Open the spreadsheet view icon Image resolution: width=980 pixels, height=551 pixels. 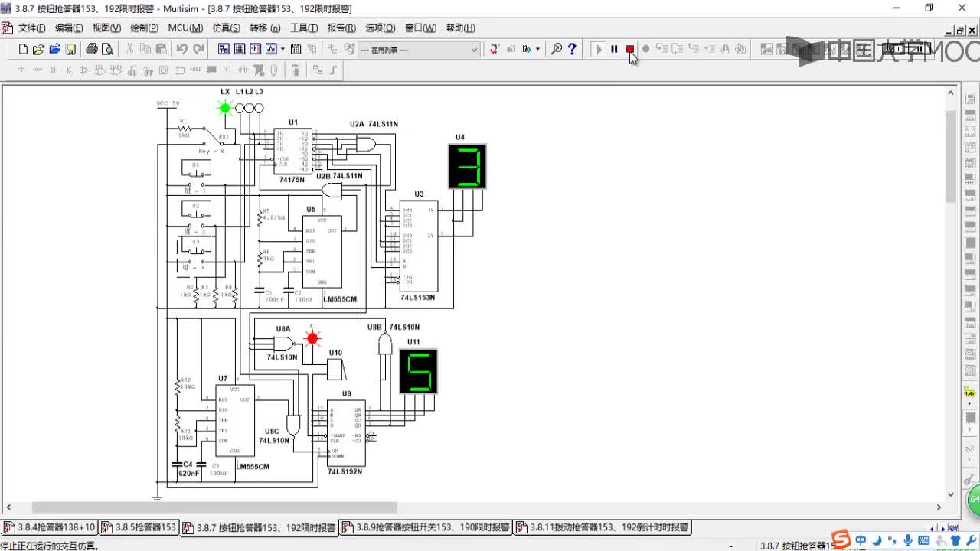click(x=240, y=49)
